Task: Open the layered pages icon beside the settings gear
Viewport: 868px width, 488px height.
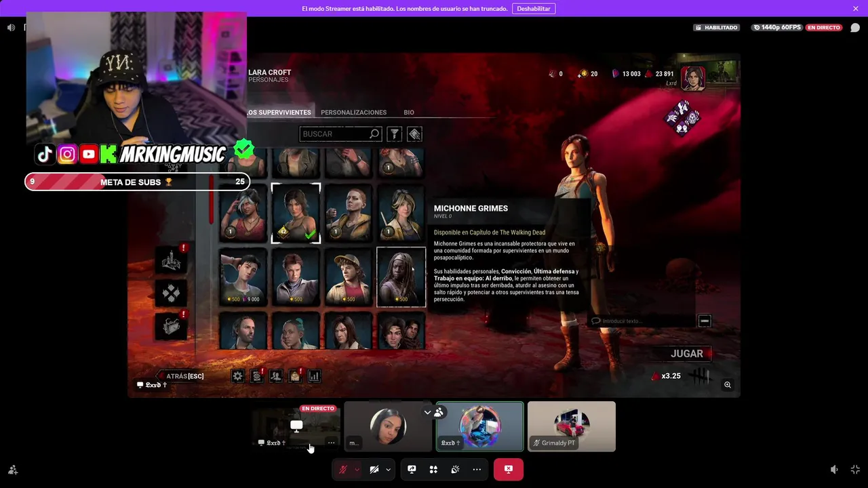Action: click(257, 376)
